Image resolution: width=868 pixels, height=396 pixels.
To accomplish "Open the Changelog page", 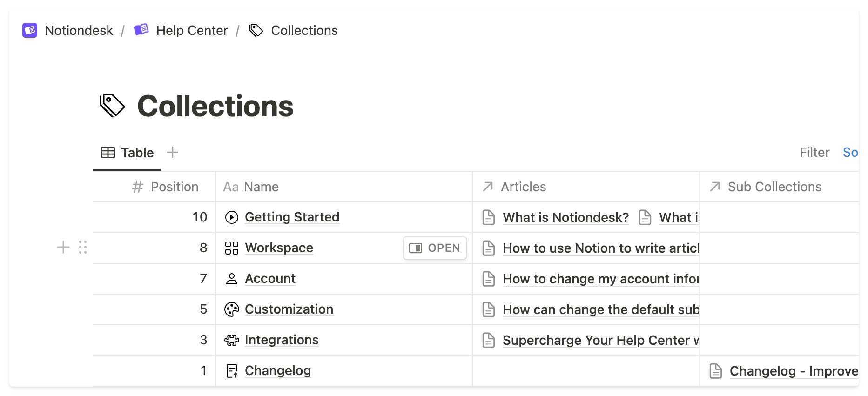I will pos(278,371).
